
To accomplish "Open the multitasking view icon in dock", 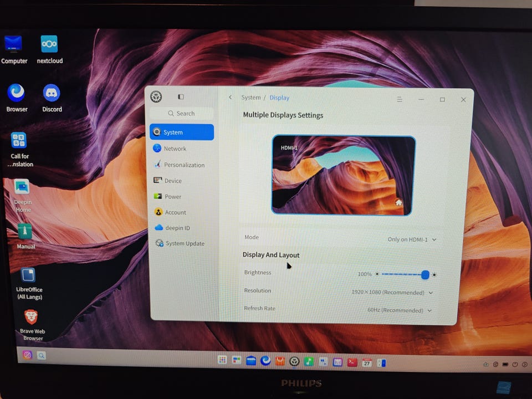I will point(237,360).
